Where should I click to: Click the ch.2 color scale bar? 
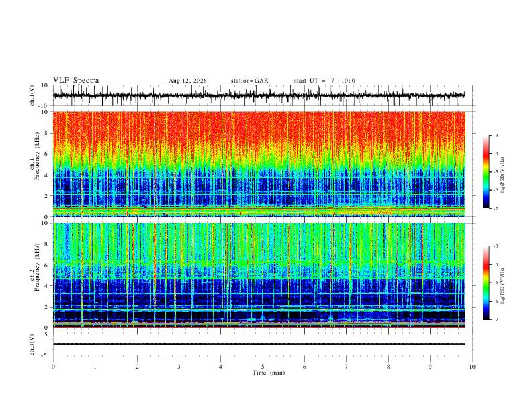(486, 283)
